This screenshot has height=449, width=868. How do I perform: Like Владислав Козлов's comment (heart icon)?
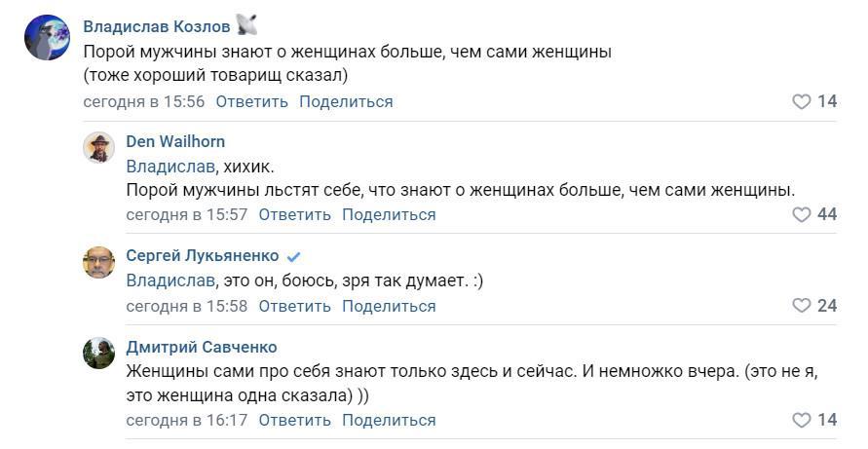801,102
